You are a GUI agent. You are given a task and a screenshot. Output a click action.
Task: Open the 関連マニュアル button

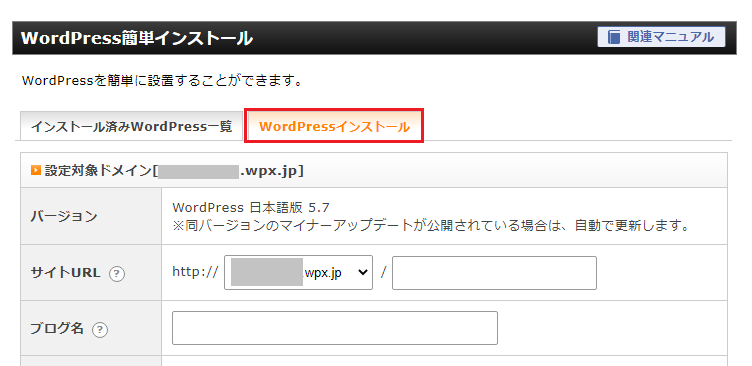661,37
